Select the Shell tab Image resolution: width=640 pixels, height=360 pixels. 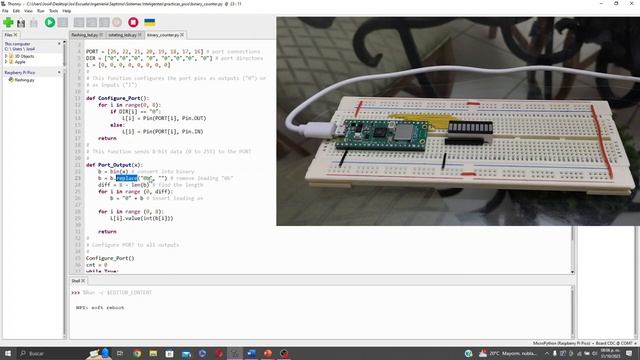[76, 281]
